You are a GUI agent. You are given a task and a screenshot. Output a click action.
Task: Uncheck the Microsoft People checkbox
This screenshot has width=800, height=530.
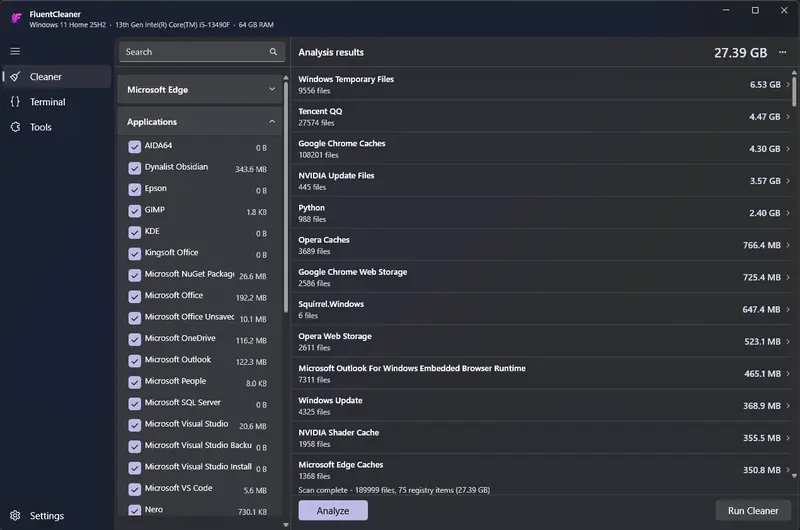135,383
